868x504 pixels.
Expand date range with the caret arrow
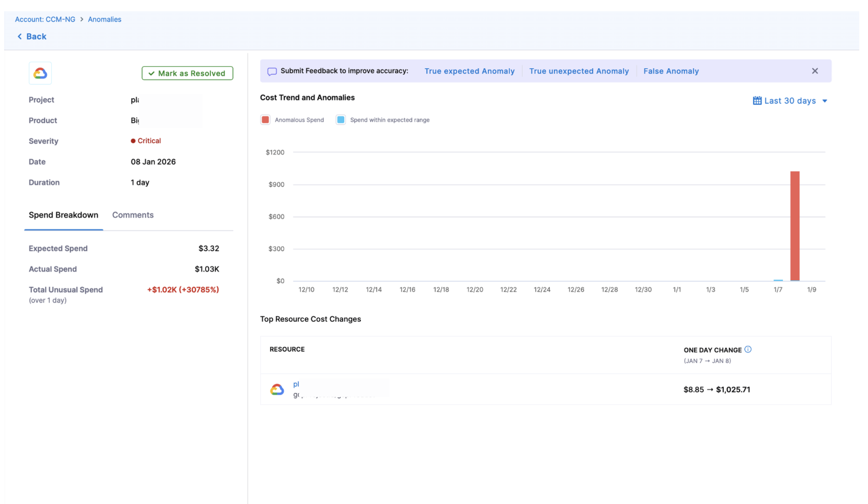825,101
